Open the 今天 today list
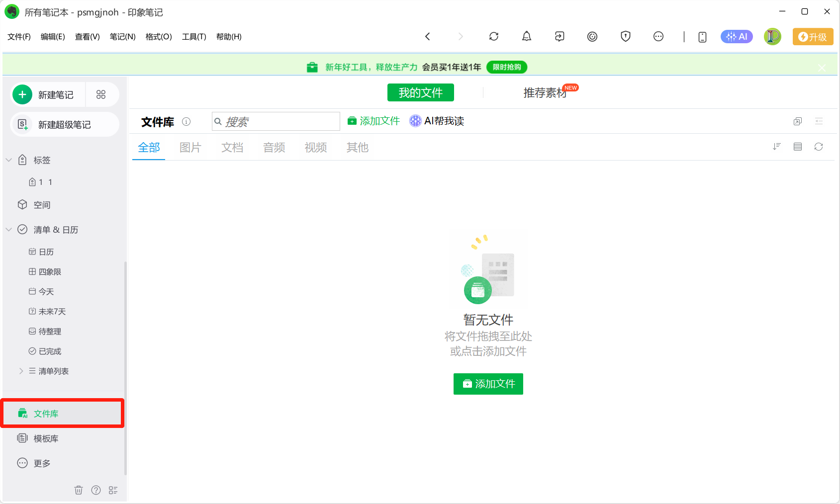Viewport: 840px width, 504px height. point(46,292)
